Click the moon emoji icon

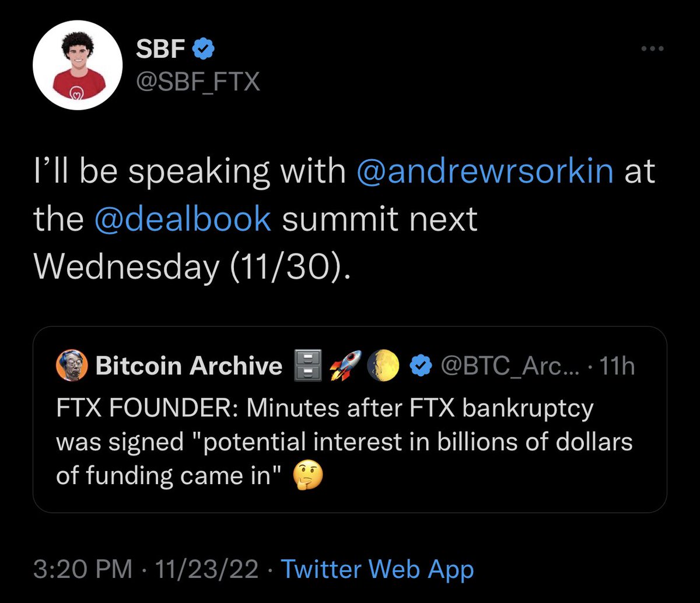pos(383,366)
